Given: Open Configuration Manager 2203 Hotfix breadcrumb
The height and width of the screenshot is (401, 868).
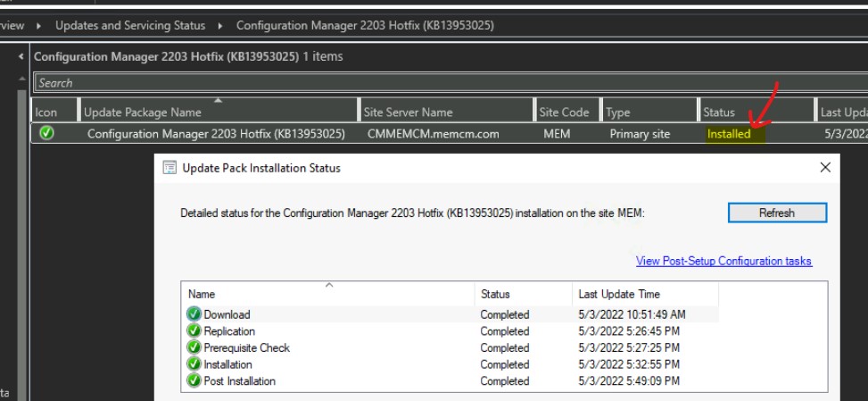Looking at the screenshot, I should pyautogui.click(x=365, y=26).
